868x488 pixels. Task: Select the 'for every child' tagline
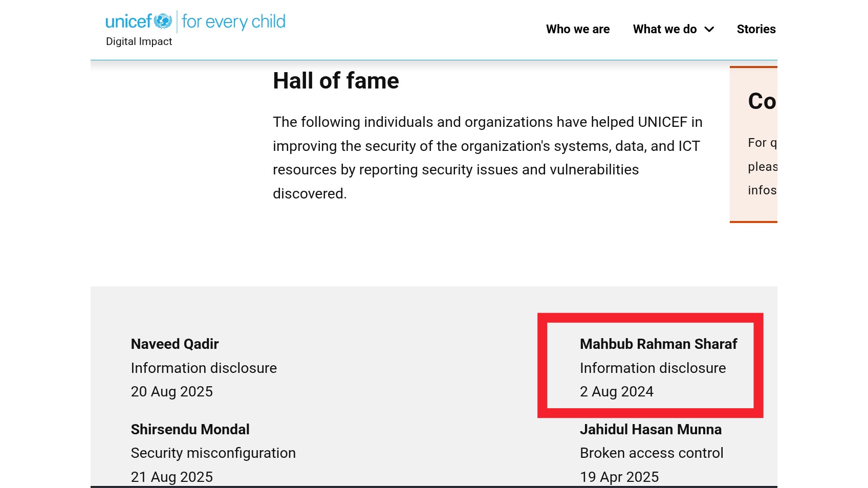tap(233, 21)
